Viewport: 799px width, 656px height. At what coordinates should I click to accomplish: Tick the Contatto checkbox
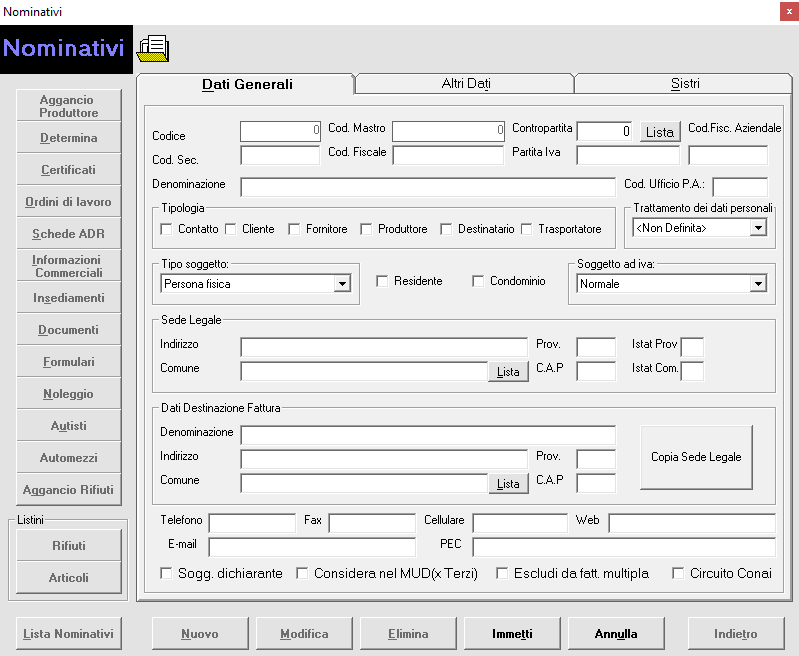(x=166, y=229)
